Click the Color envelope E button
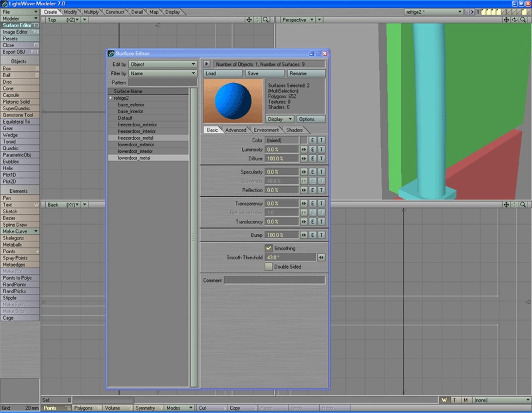The width and height of the screenshot is (532, 413). [x=313, y=140]
